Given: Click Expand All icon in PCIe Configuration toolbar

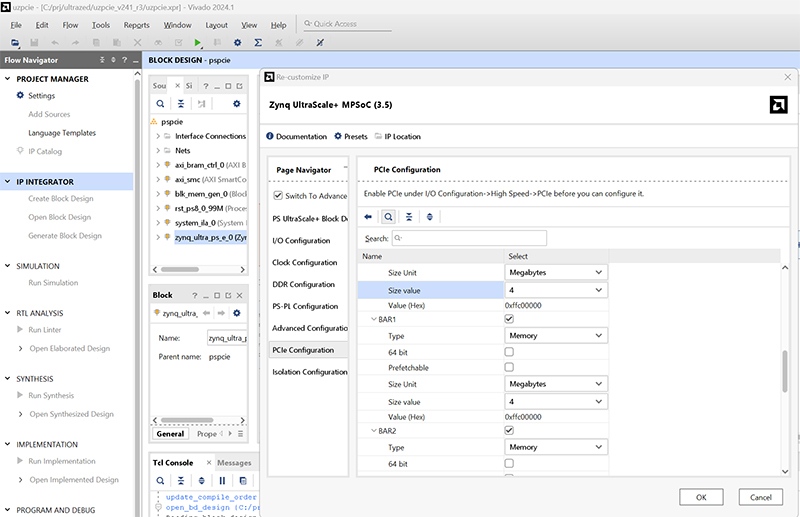Looking at the screenshot, I should click(x=430, y=216).
